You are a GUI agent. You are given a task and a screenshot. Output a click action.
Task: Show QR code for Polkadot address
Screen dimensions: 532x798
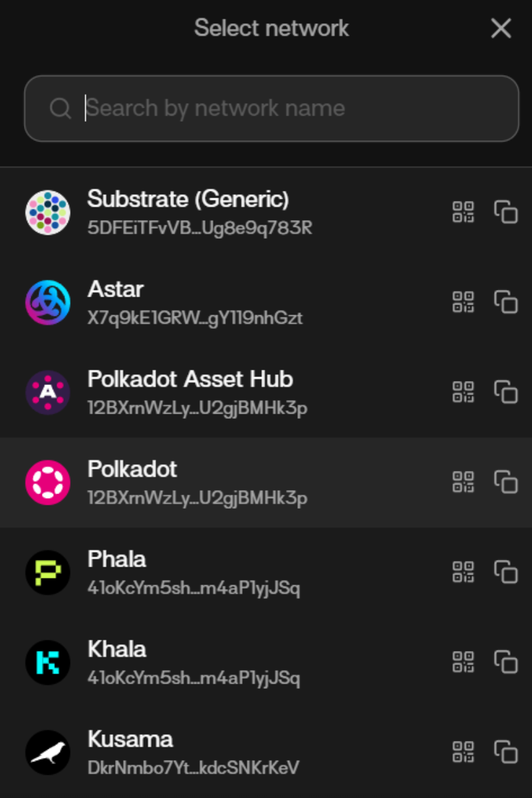coord(463,481)
